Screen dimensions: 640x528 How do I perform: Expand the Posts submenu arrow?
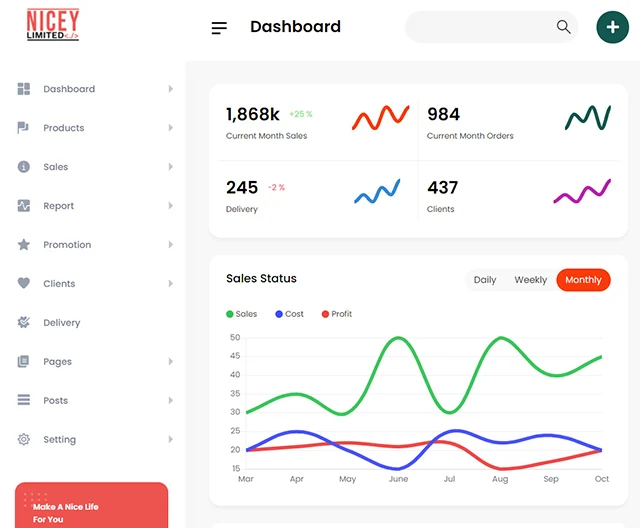pos(171,400)
